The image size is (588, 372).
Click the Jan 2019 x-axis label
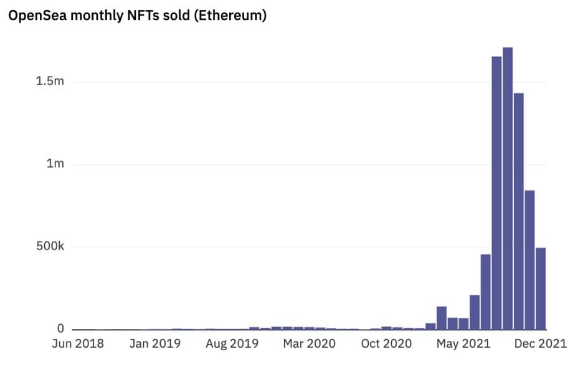tap(155, 343)
